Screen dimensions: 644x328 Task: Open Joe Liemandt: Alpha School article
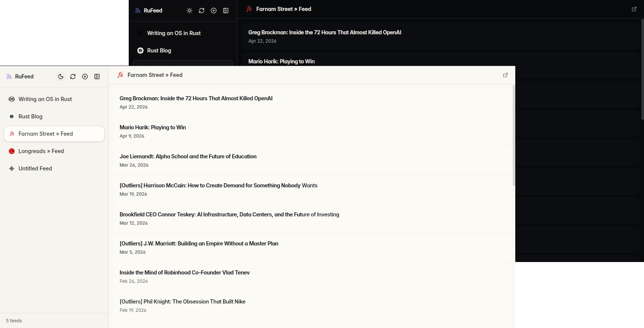pos(312,161)
